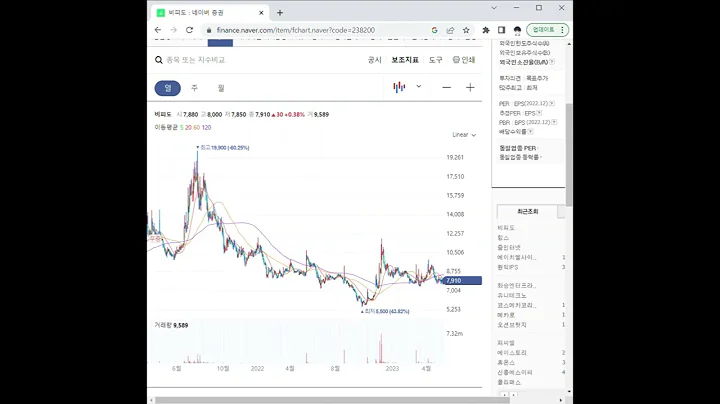Image resolution: width=720 pixels, height=404 pixels.
Task: Open 유니테크노 in recent list
Action: point(512,296)
